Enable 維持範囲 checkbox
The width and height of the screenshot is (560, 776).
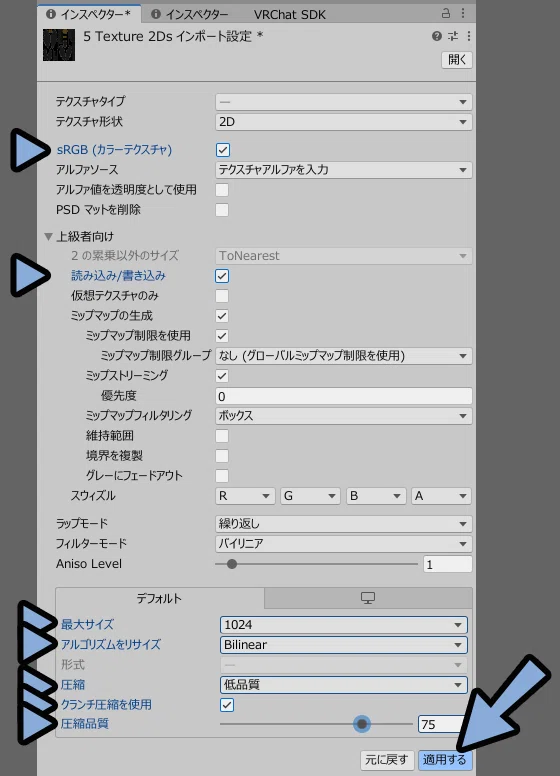[222, 436]
